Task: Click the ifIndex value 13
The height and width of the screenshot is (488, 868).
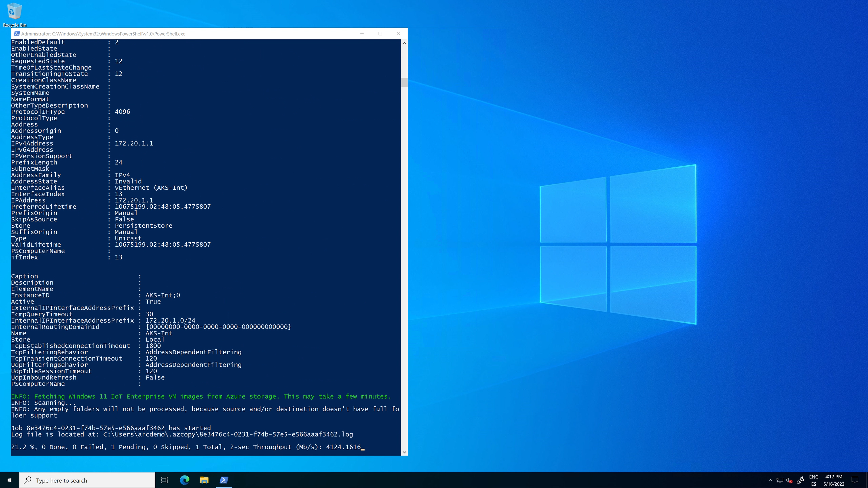Action: click(119, 258)
